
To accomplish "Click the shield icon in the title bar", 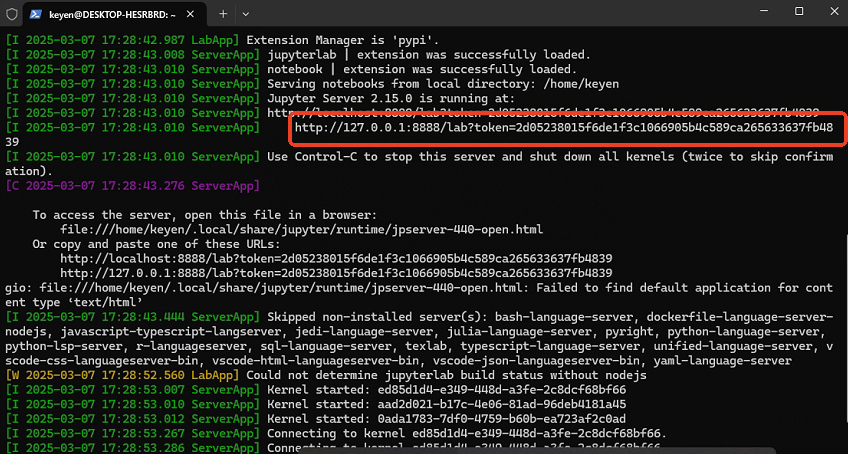I will tap(12, 14).
